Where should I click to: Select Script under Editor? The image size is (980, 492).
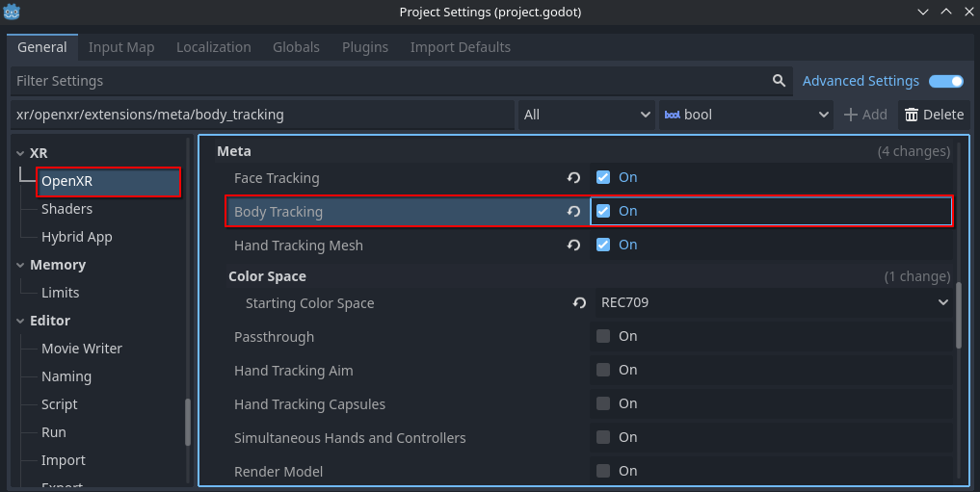click(x=60, y=404)
